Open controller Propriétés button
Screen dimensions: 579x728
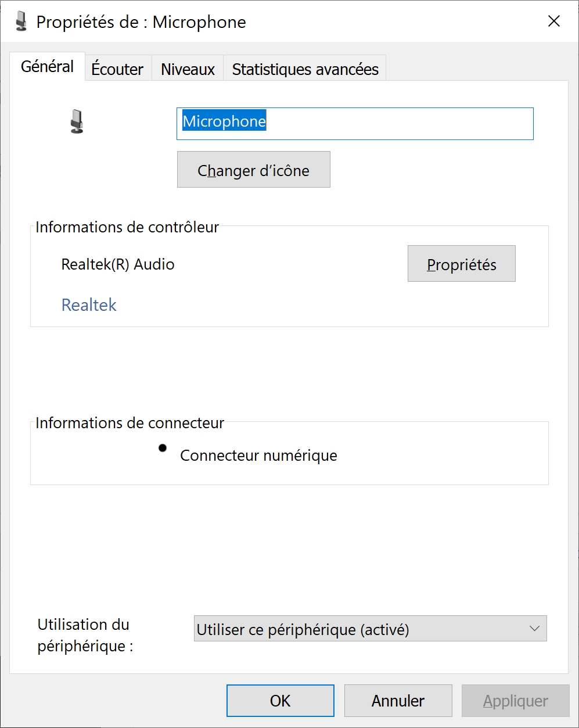462,264
